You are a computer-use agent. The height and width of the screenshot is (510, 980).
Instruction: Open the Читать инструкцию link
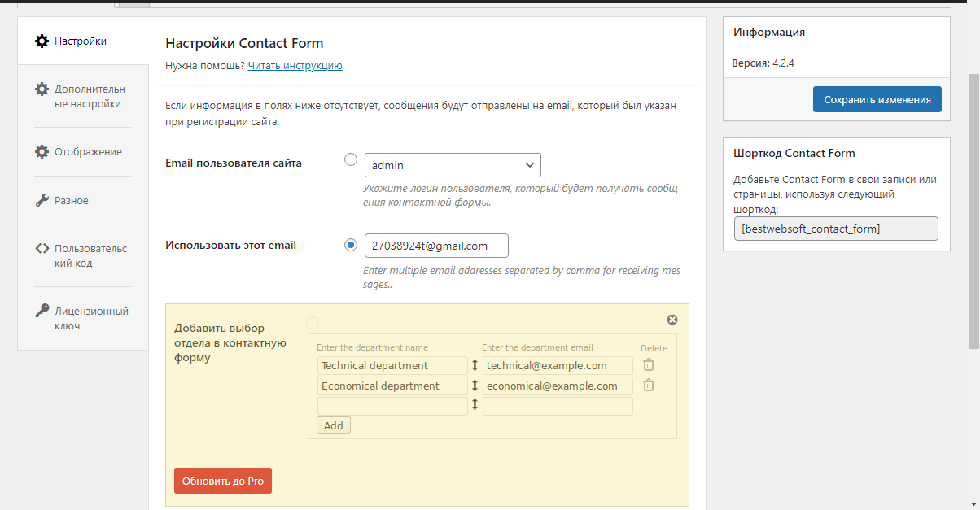[295, 66]
